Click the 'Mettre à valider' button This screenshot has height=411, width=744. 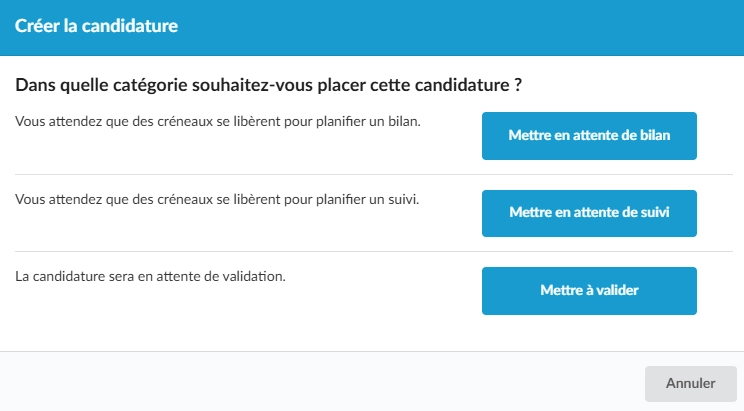[x=589, y=290]
